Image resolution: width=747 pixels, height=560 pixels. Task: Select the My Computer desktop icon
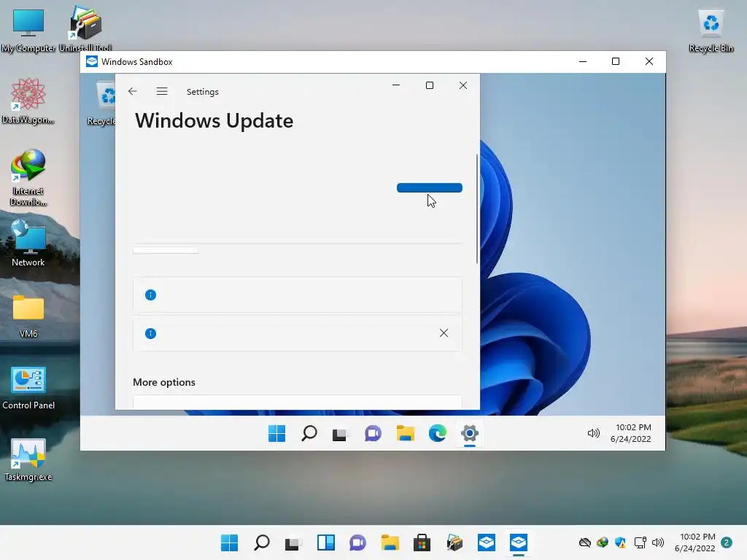coord(28,30)
